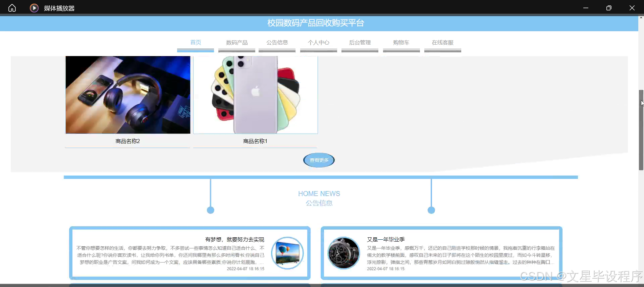Open the headphones product image
644x287 pixels.
pyautogui.click(x=128, y=95)
